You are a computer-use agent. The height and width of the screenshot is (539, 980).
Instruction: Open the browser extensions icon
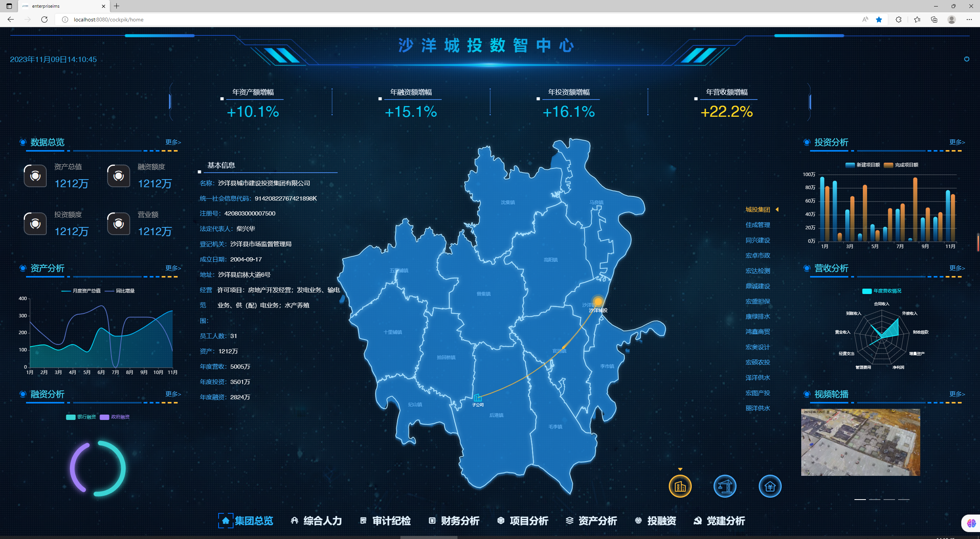point(898,20)
